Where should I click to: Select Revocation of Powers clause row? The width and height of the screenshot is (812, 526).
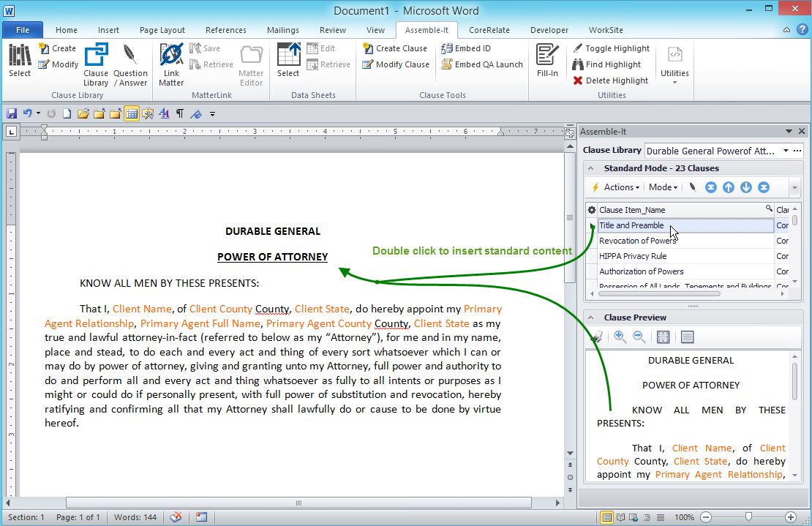(685, 241)
